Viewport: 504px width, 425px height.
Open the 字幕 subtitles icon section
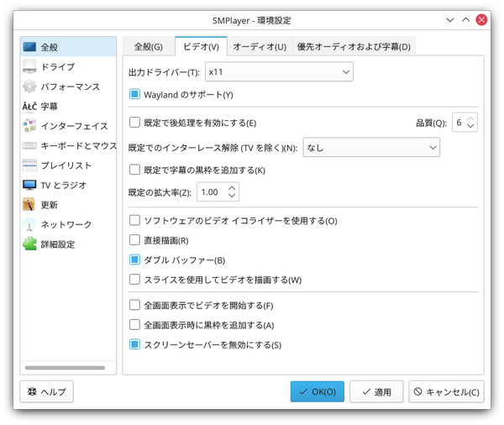[x=29, y=106]
